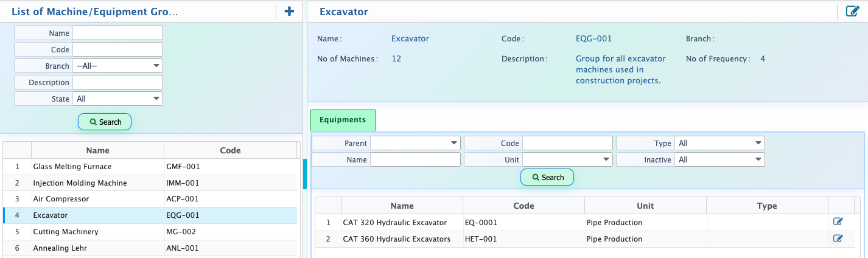Click the No of Machines value 12
The width and height of the screenshot is (868, 258).
tap(396, 59)
